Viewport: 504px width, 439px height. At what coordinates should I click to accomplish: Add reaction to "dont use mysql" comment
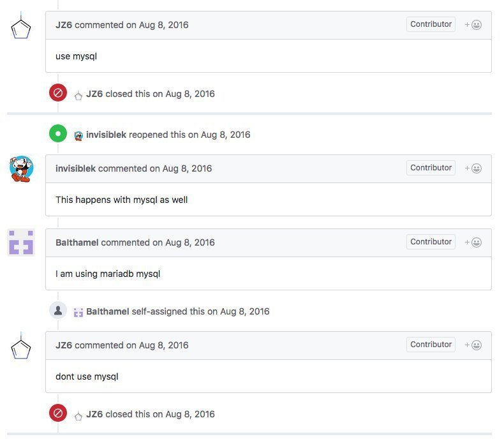tap(473, 345)
